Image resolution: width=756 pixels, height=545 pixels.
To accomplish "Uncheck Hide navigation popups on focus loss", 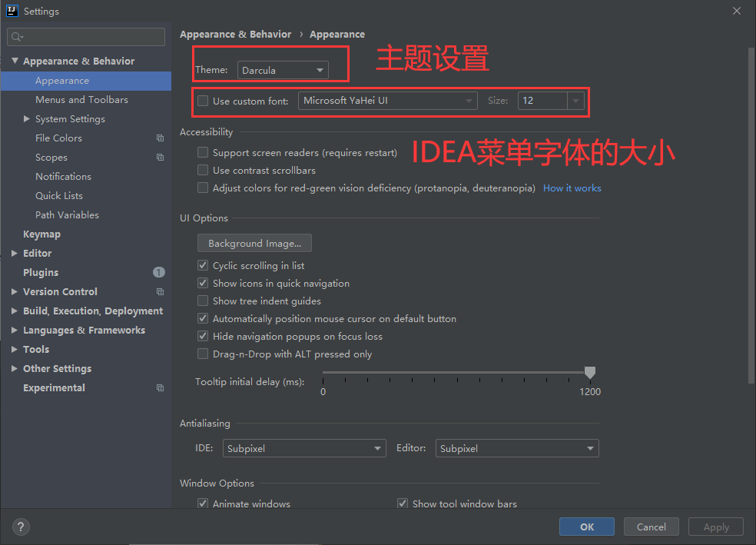I will 203,336.
